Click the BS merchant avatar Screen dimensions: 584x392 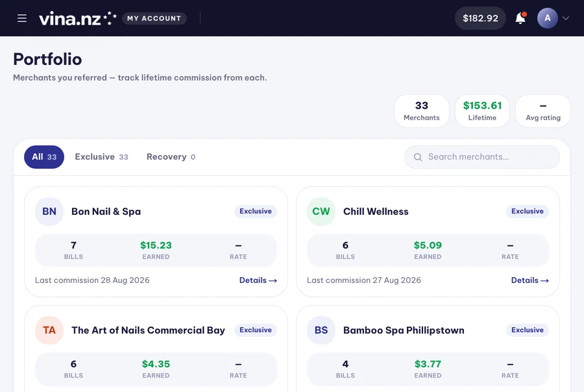click(x=321, y=330)
